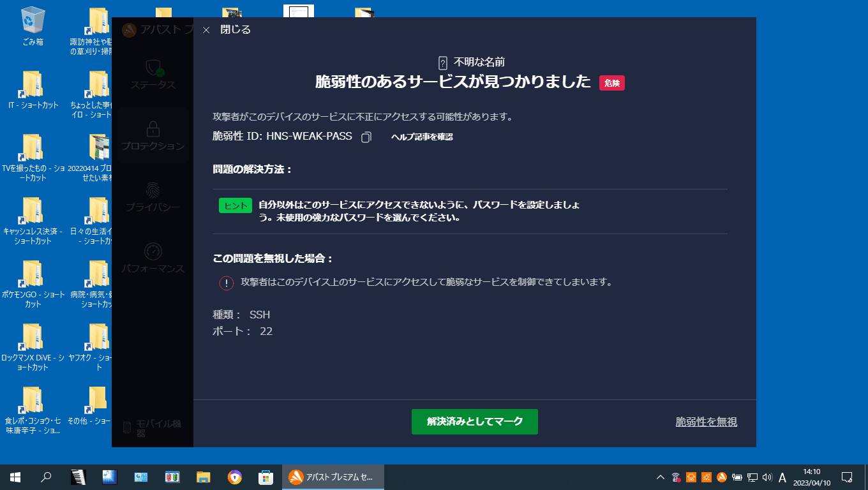The image size is (868, 490).
Task: Open the battery status tray icon
Action: pyautogui.click(x=737, y=477)
